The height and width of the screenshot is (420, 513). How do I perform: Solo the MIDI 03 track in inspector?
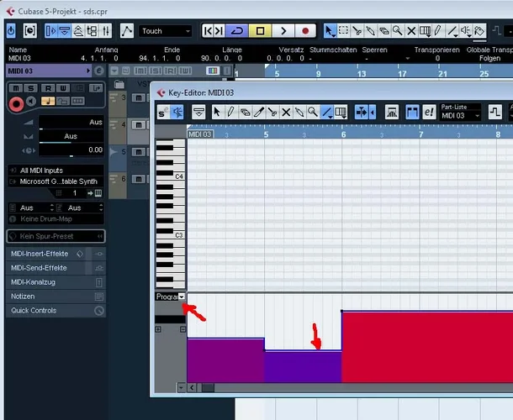pos(31,88)
